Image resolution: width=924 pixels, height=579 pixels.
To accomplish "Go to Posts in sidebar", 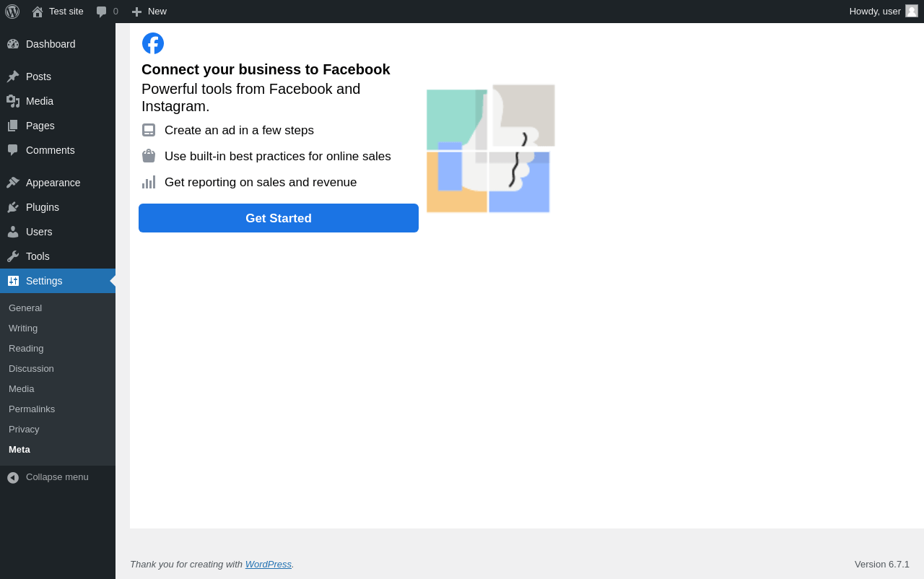I will (58, 77).
